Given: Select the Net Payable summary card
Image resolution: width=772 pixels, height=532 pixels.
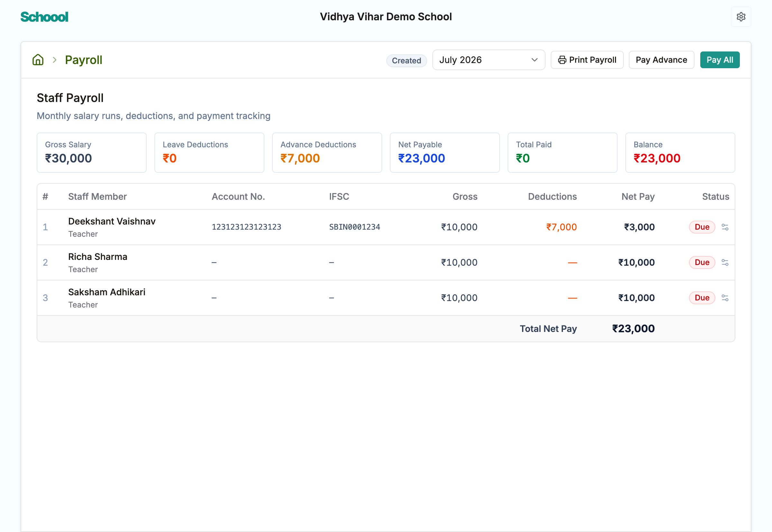Looking at the screenshot, I should (444, 153).
